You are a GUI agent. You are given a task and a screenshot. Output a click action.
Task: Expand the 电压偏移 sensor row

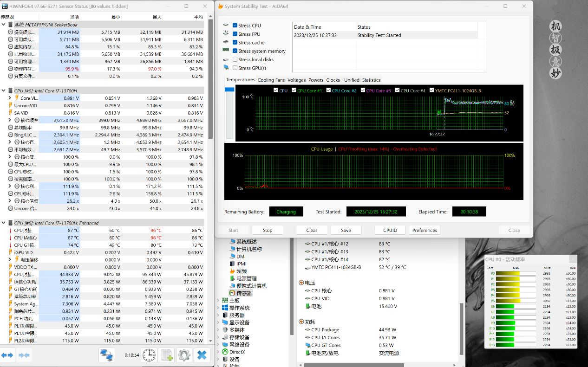tap(10, 259)
